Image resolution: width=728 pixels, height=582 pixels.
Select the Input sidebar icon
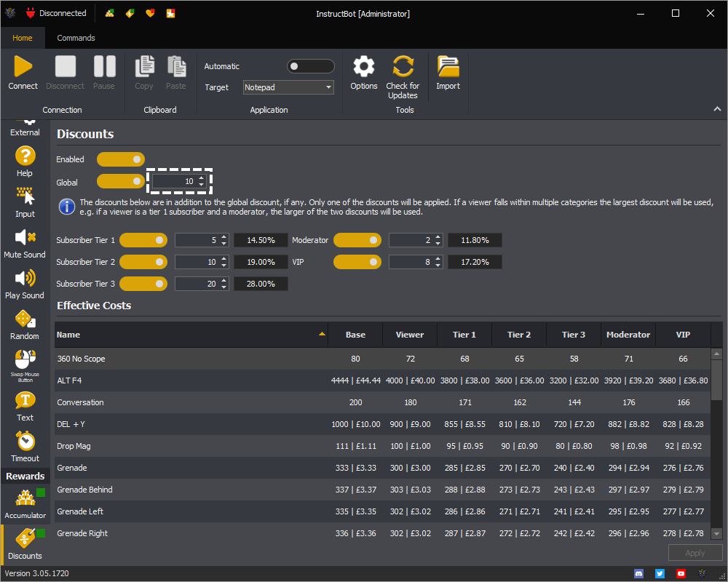(x=25, y=196)
